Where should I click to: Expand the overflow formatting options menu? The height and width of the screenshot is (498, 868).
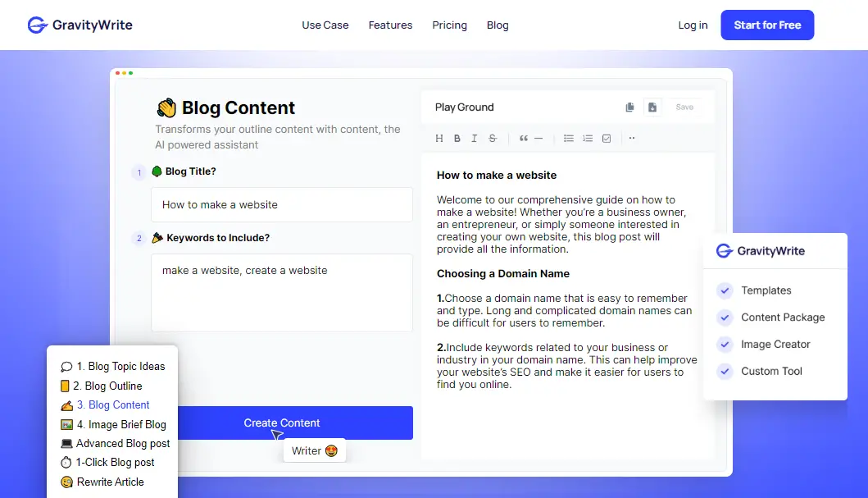coord(632,138)
